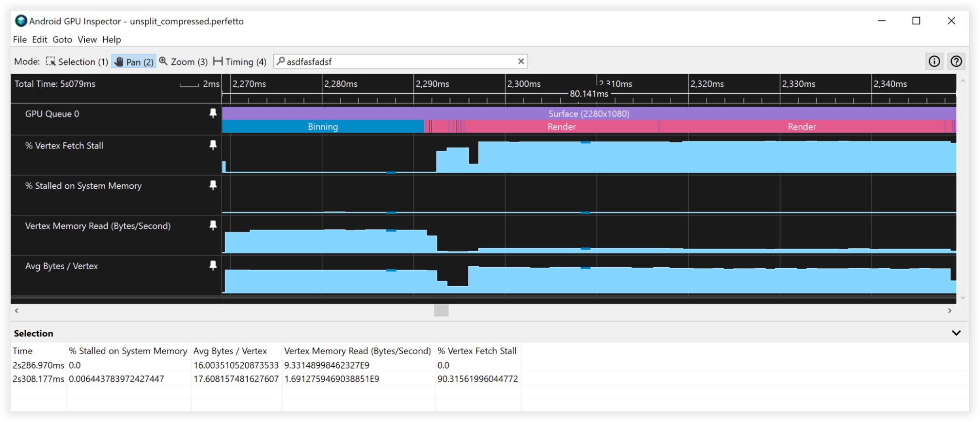Open the help question mark button
The image size is (980, 422).
click(956, 61)
